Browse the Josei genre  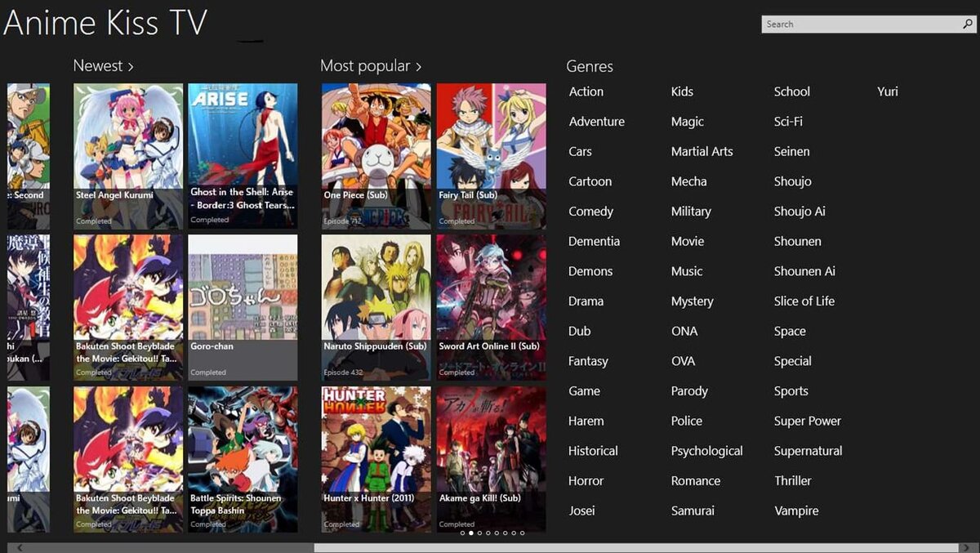(582, 511)
